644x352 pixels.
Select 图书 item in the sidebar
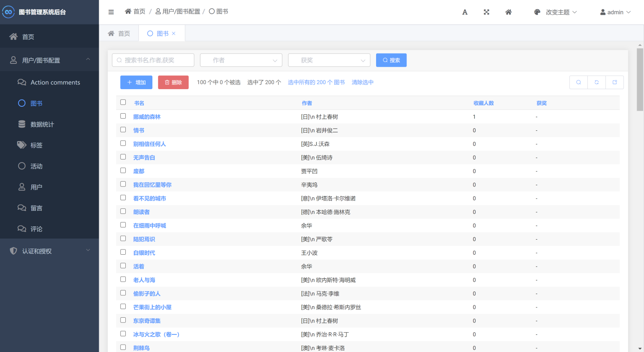click(49, 103)
